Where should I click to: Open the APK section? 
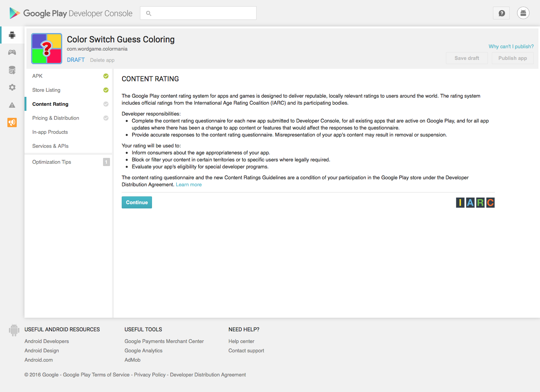[68, 76]
